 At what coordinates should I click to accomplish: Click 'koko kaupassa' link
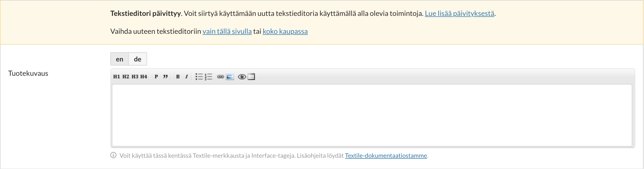pyautogui.click(x=285, y=31)
